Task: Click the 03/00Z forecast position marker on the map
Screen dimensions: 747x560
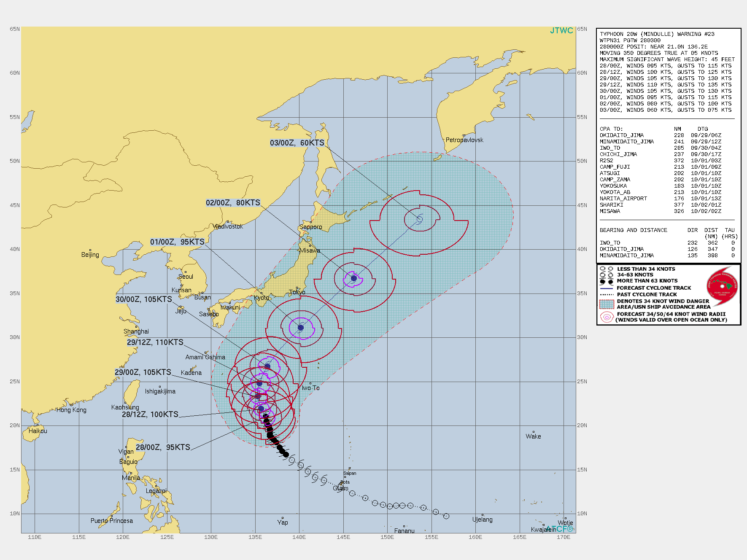Action: [419, 219]
